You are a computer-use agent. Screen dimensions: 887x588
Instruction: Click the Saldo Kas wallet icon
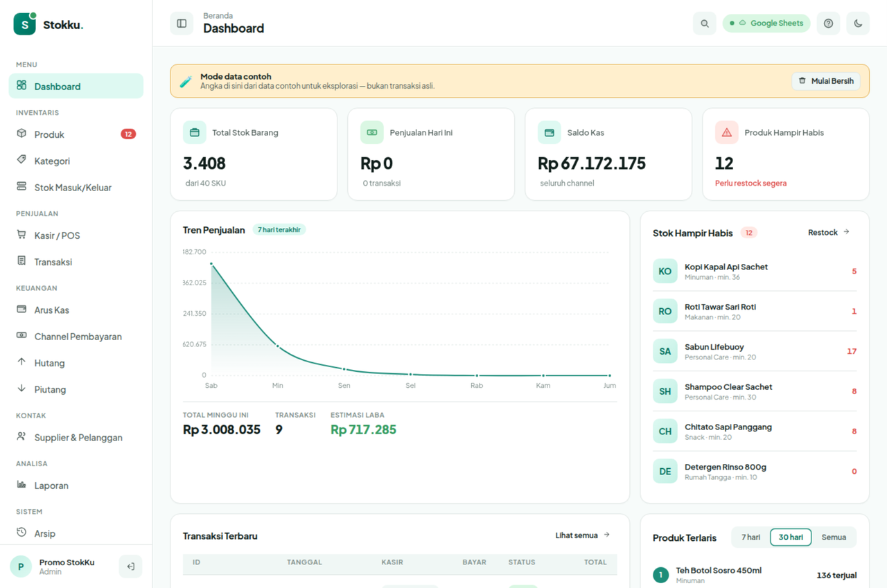[549, 132]
